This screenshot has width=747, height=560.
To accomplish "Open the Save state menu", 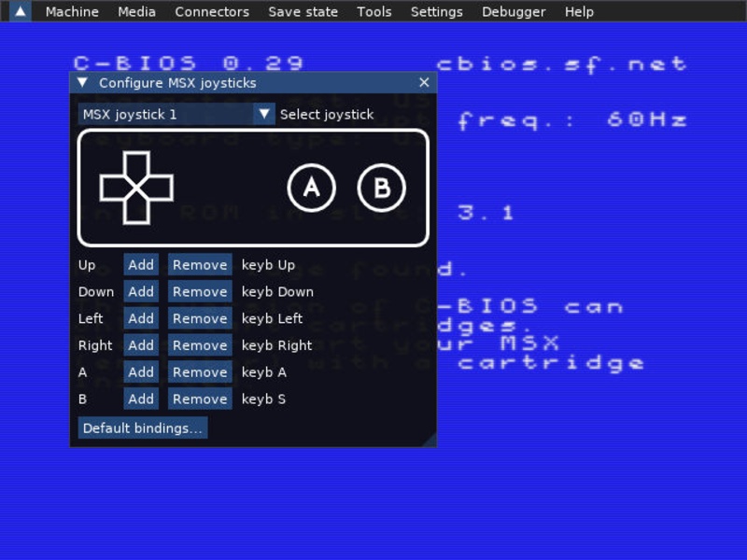I will [x=303, y=11].
